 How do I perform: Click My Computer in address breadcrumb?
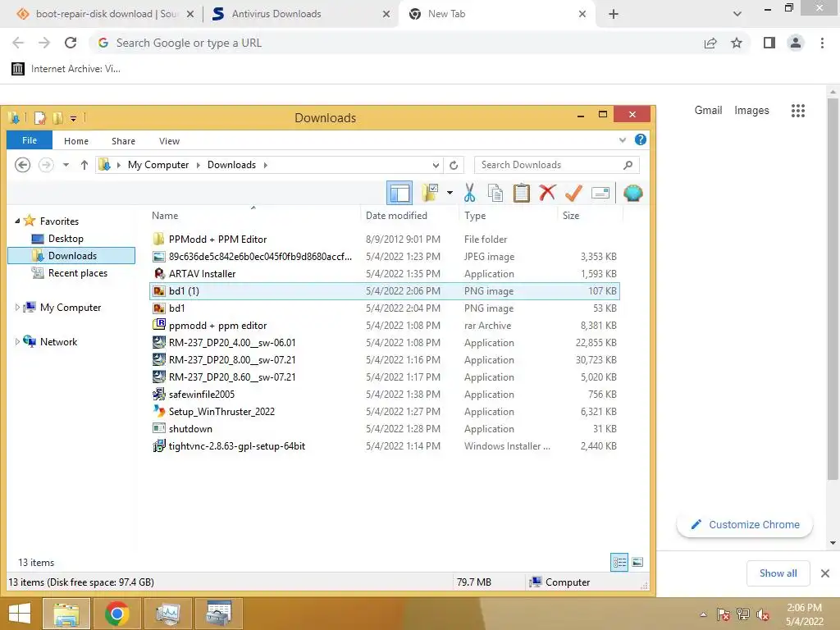pos(158,165)
